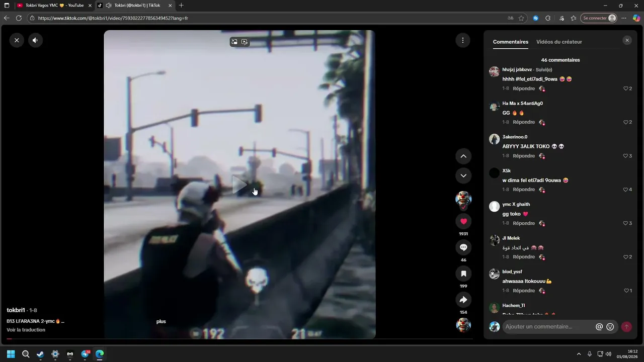Open the tab actions menu icon
Screen dimensions: 644x362
pyautogui.click(x=7, y=6)
